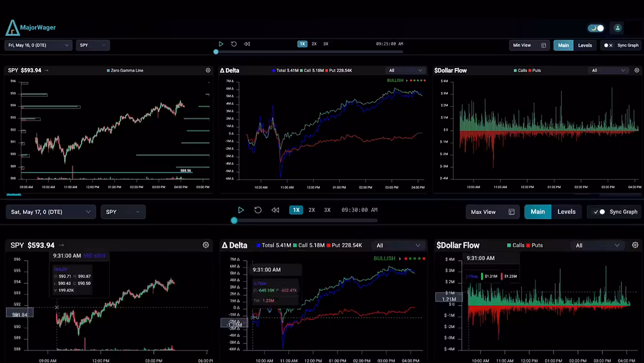Click the MajorWager logo icon

[x=13, y=27]
